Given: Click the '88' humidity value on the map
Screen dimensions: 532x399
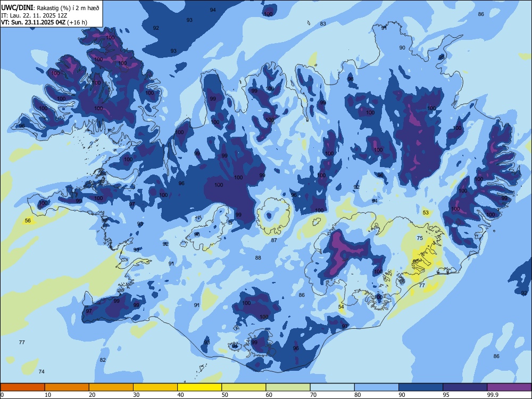Looking at the screenshot, I should point(258,258).
